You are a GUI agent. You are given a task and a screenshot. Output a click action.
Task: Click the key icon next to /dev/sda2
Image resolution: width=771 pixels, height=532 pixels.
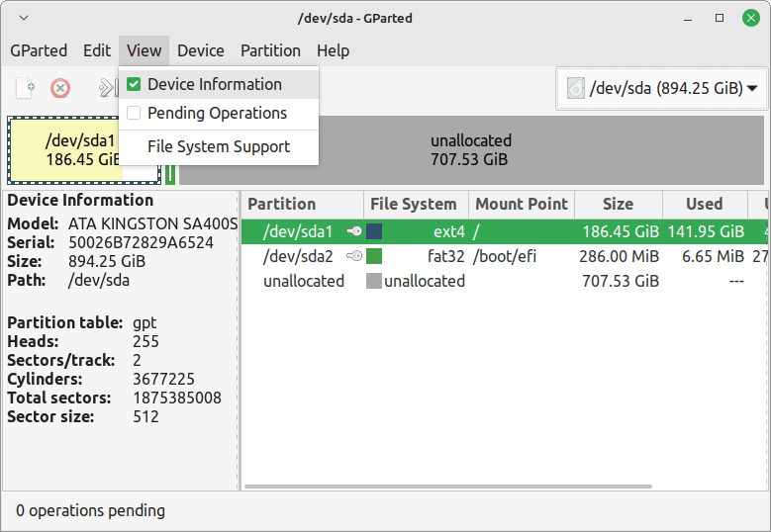[353, 256]
